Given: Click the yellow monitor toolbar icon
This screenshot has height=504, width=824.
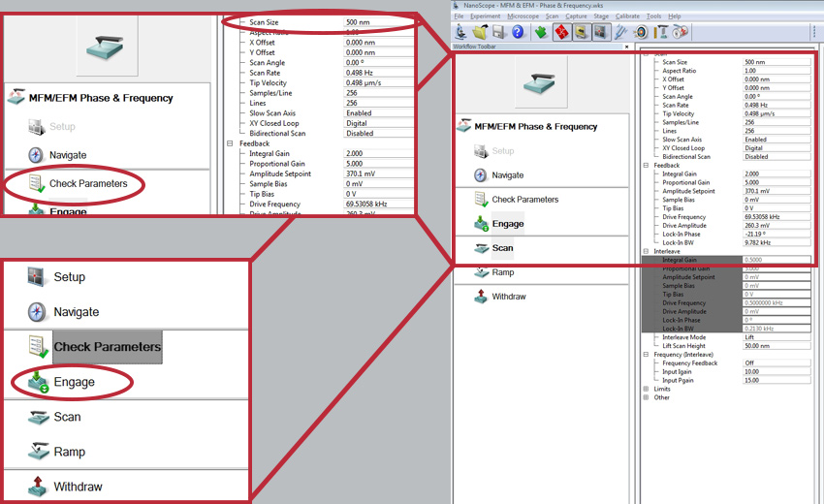Looking at the screenshot, I should (x=581, y=32).
